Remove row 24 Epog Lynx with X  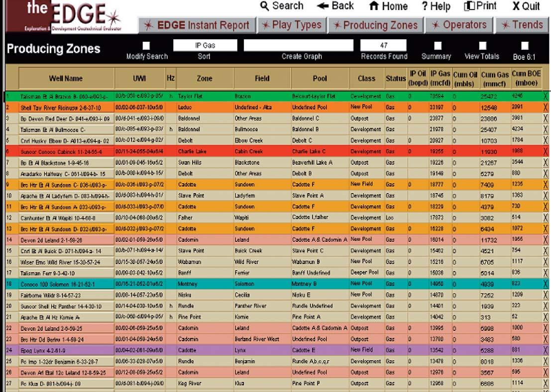click(546, 350)
